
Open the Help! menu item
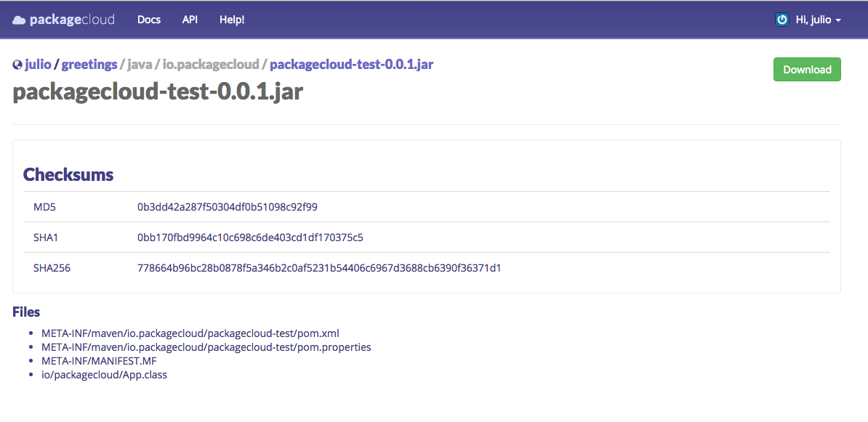point(232,20)
